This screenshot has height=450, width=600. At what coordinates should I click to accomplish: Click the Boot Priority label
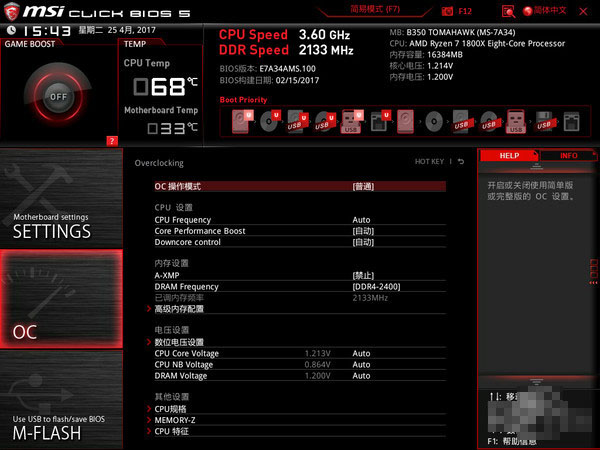pyautogui.click(x=243, y=100)
